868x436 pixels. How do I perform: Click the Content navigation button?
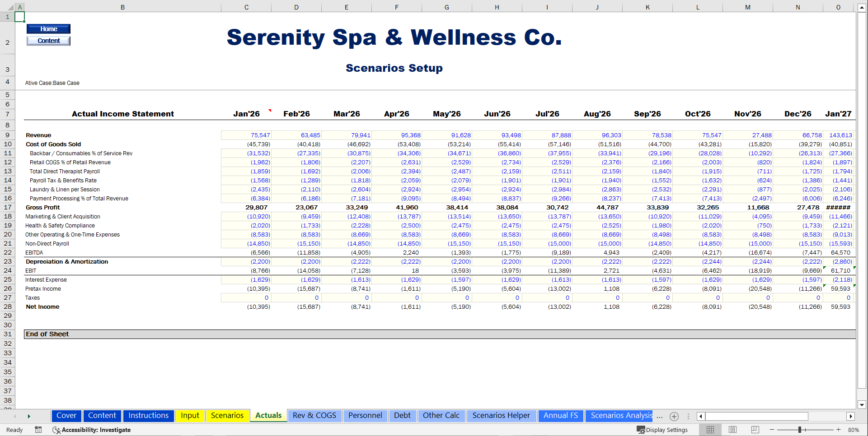point(48,41)
